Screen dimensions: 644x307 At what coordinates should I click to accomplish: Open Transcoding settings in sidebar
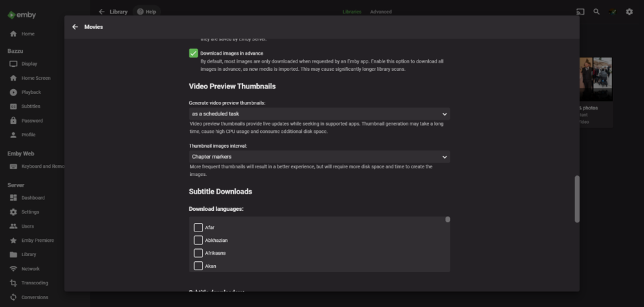[35, 283]
